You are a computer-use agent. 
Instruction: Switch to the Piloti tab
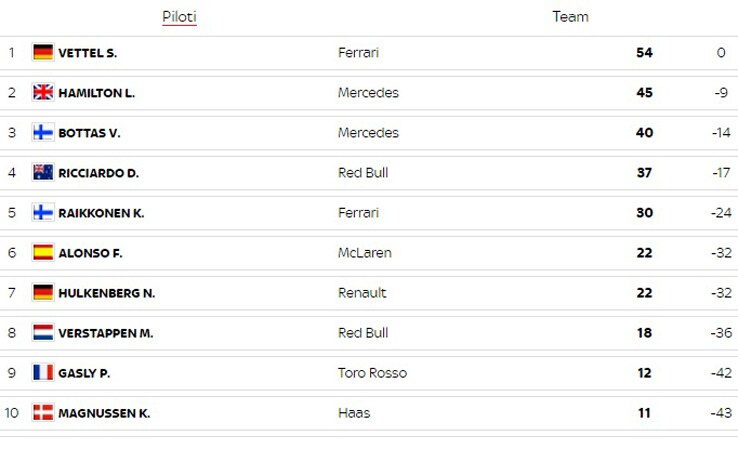[179, 17]
